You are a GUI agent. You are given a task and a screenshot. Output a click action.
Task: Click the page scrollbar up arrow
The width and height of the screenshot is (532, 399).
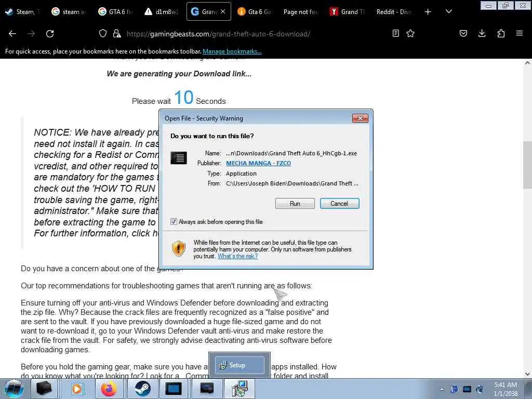(x=527, y=63)
